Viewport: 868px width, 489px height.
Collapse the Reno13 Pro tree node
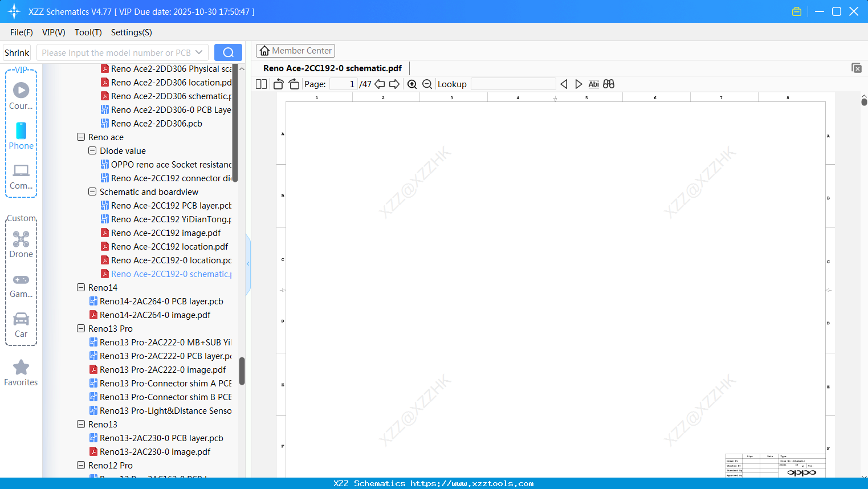click(x=81, y=329)
